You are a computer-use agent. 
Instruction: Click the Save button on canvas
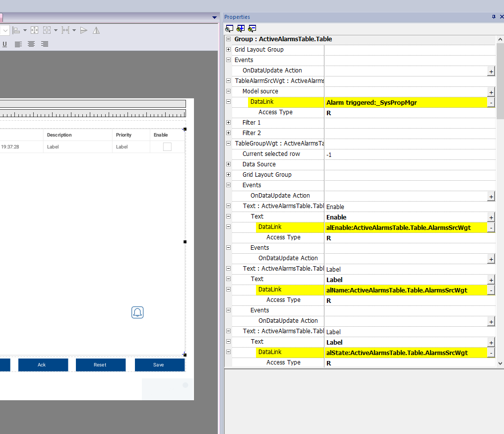pos(160,365)
